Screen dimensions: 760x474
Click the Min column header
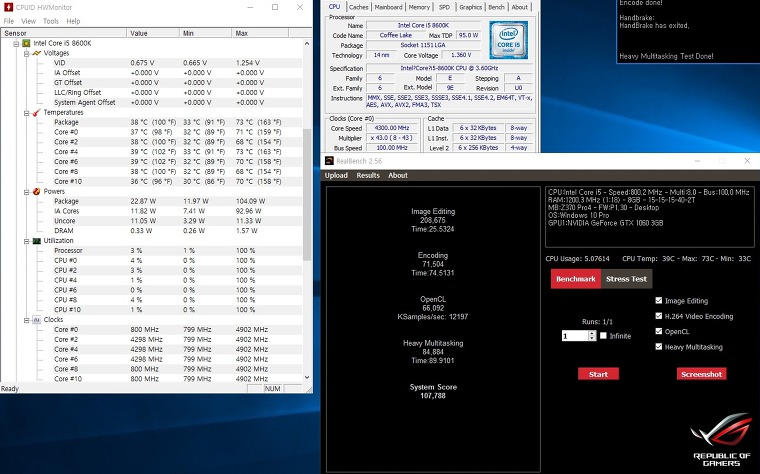pos(205,33)
